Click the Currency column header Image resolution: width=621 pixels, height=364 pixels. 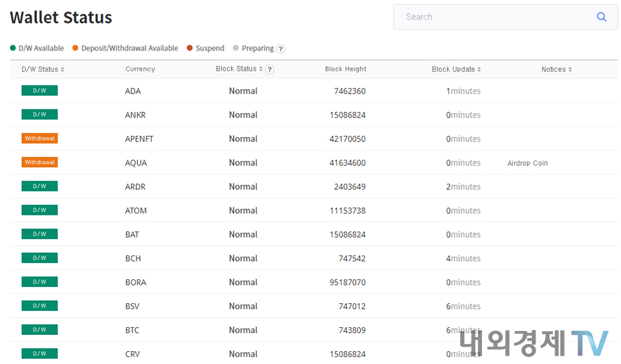(x=140, y=69)
